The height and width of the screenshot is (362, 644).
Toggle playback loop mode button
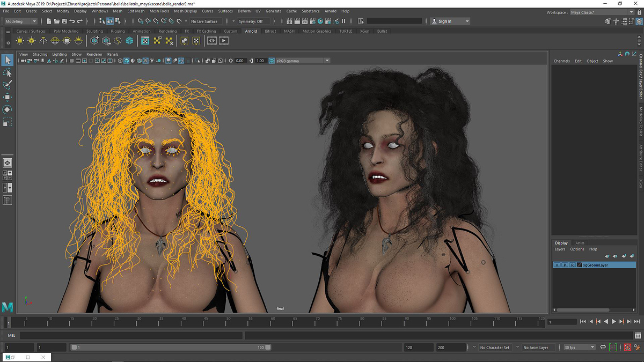(603, 348)
